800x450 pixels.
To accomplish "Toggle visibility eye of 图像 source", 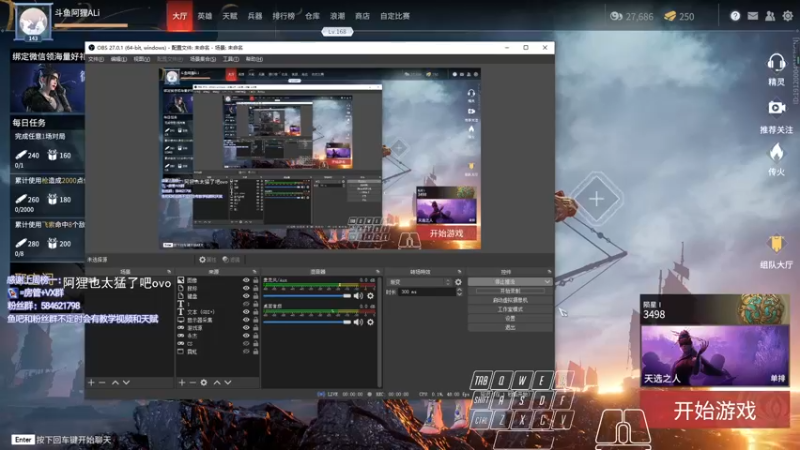I will click(x=246, y=281).
